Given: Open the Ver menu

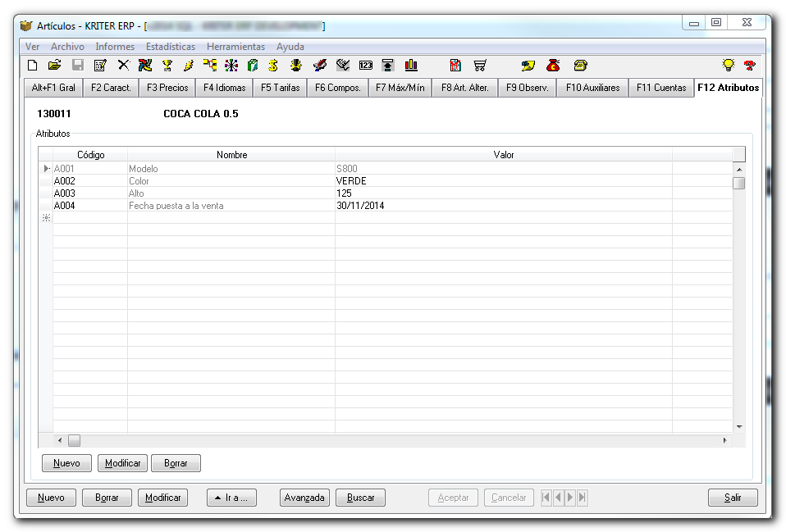Looking at the screenshot, I should click(x=33, y=47).
